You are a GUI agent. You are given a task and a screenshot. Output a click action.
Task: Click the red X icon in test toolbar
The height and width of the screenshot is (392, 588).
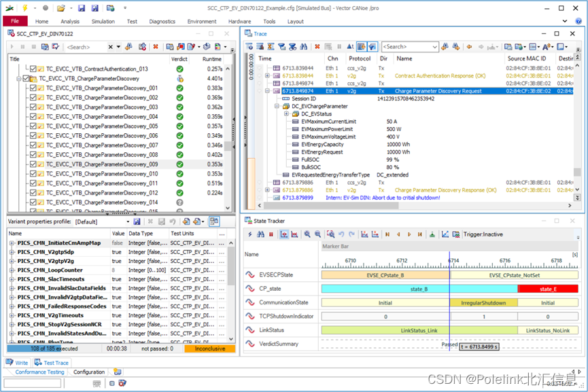click(x=156, y=47)
